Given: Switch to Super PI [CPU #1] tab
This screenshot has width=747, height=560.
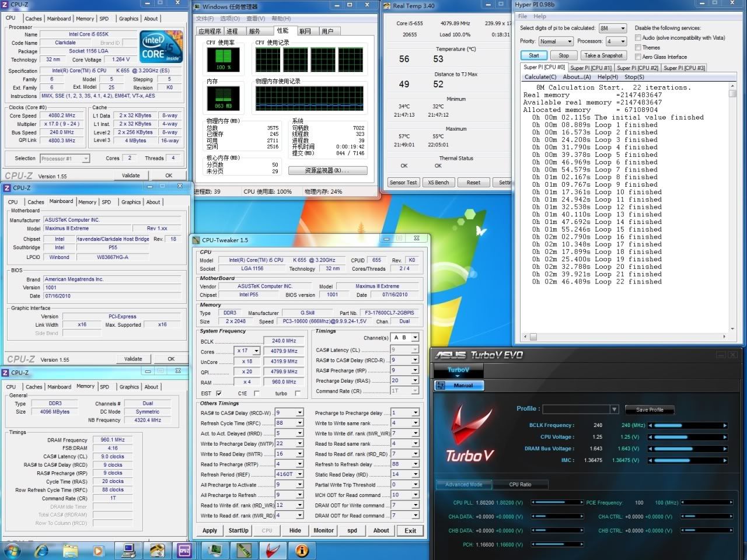Looking at the screenshot, I should 591,68.
